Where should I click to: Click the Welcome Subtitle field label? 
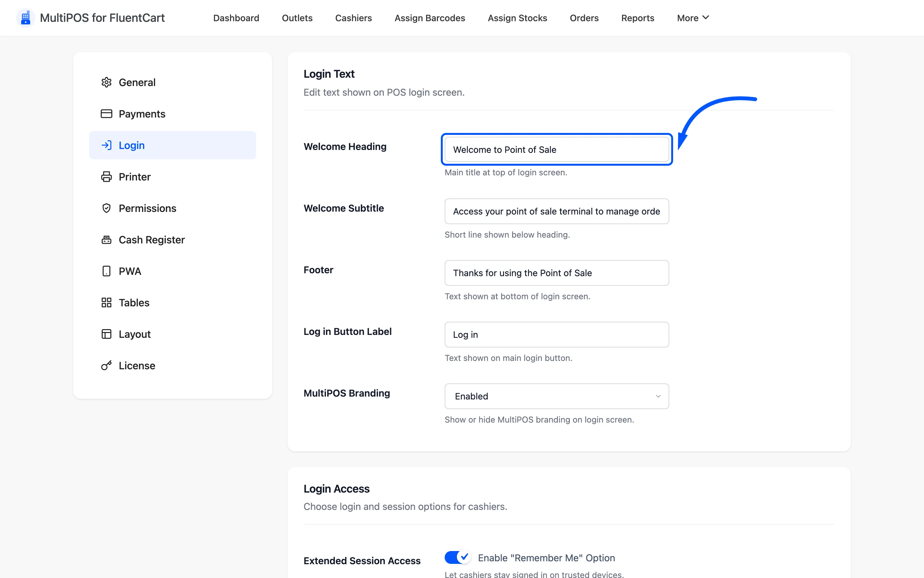344,208
